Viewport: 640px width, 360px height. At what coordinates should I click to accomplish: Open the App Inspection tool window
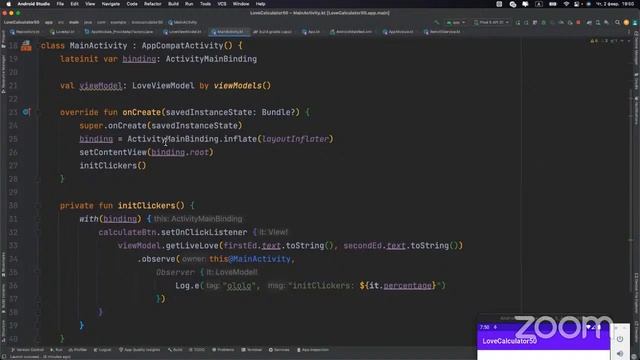313,350
